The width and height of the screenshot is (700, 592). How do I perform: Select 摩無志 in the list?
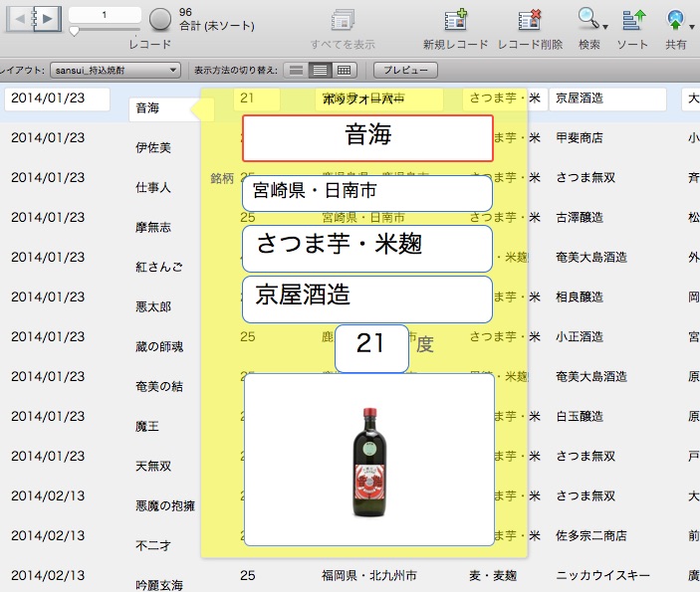point(153,227)
